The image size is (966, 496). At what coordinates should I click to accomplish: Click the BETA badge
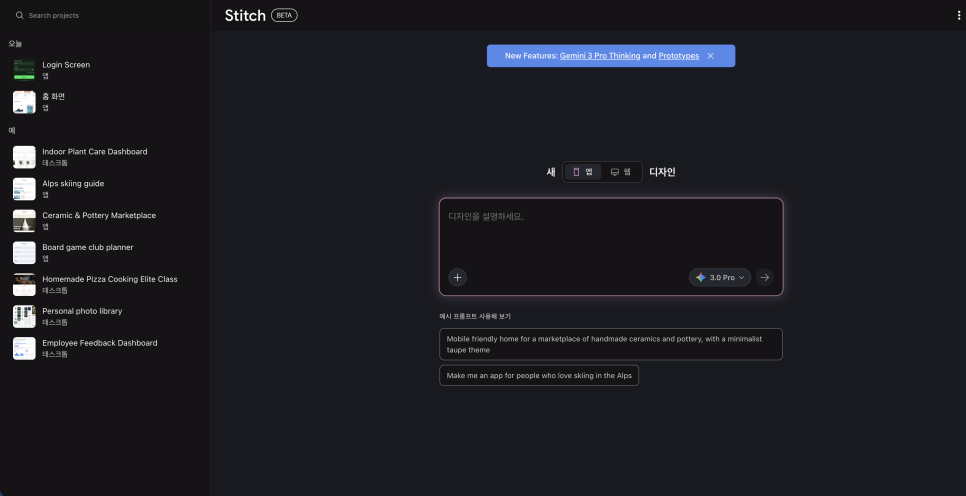tap(284, 15)
